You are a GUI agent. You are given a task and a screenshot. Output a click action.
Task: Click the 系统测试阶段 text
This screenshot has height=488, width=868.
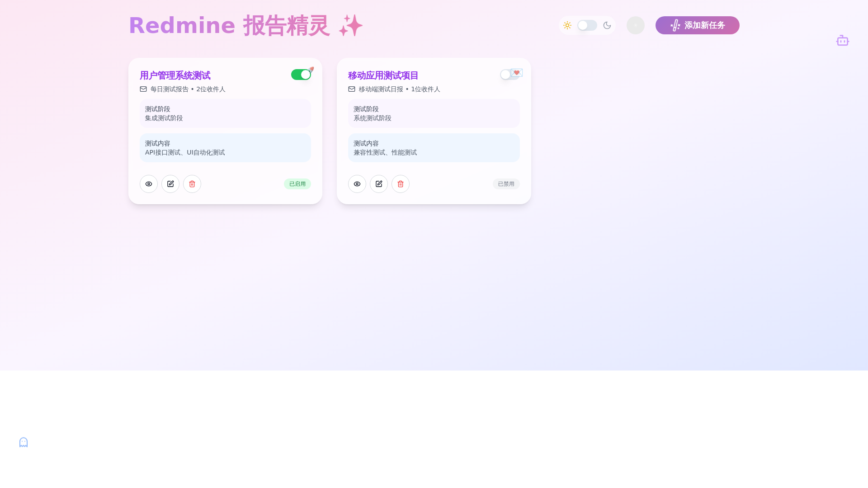(373, 118)
